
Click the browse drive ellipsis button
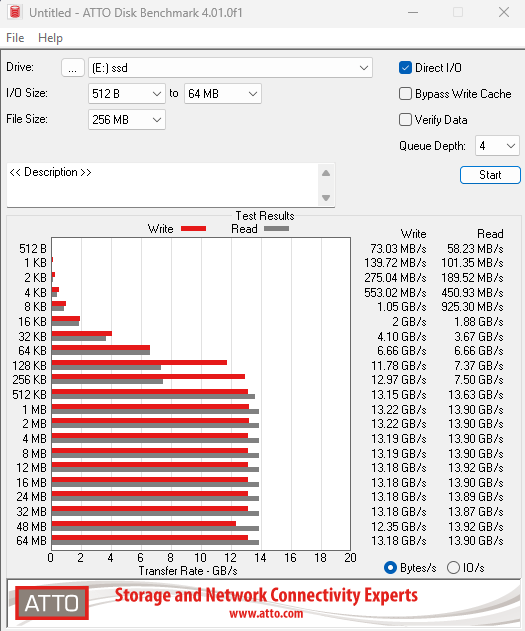72,68
